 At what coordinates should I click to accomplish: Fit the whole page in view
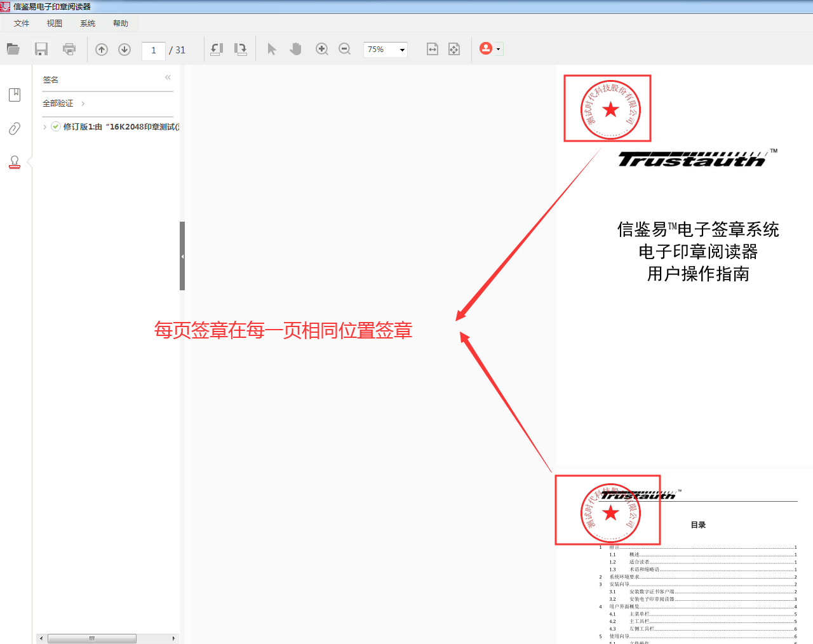454,49
